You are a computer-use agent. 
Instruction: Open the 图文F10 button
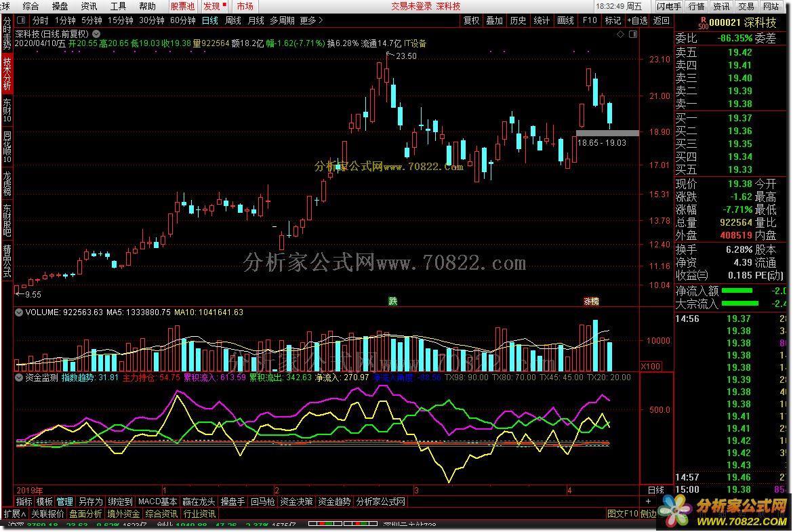coord(623,514)
